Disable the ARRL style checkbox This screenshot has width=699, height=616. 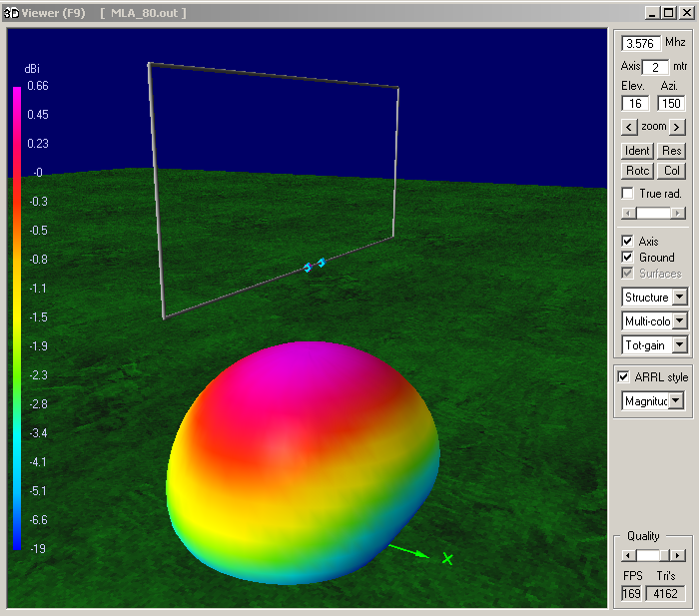click(624, 377)
